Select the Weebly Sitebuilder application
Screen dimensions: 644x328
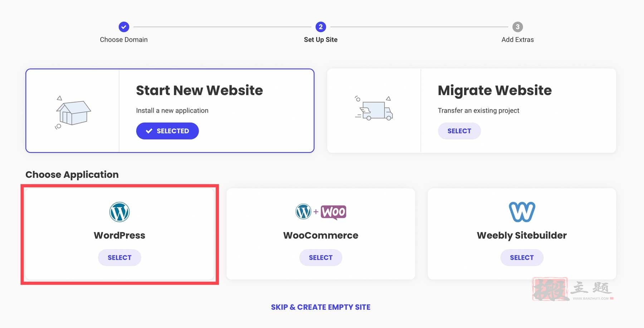[522, 258]
